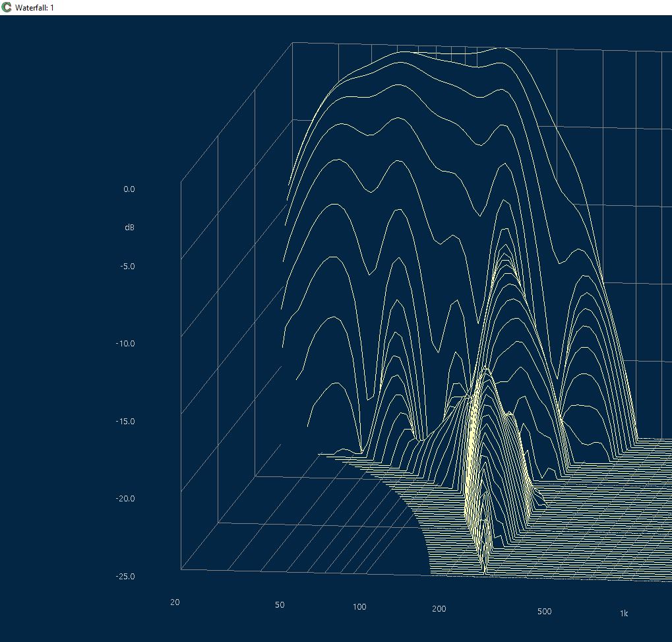This screenshot has width=672, height=642.
Task: Click the app icon in the title bar
Action: [x=7, y=7]
